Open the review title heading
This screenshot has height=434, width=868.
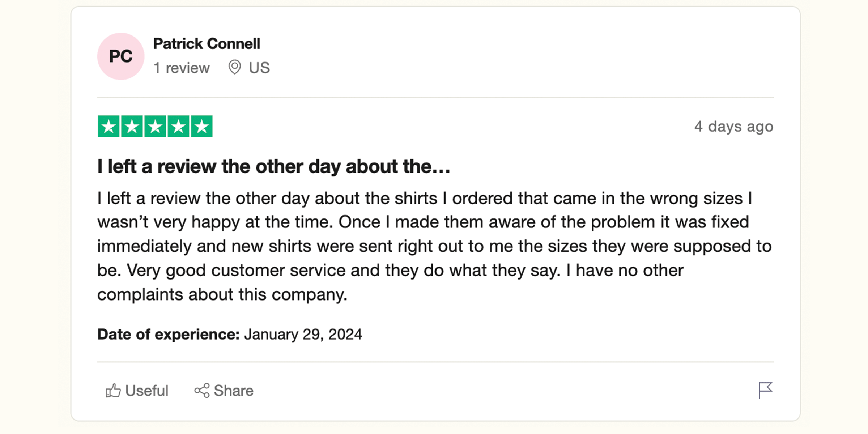(x=274, y=167)
